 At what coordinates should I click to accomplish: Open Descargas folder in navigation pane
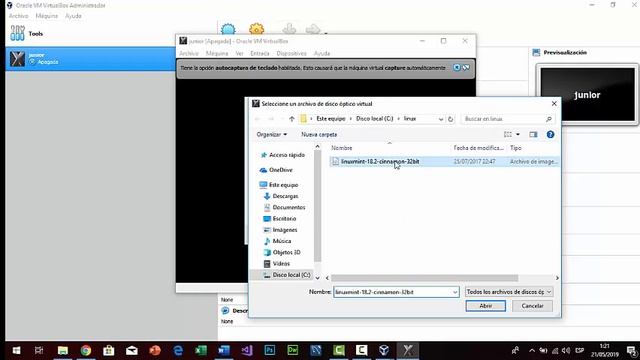pyautogui.click(x=281, y=196)
